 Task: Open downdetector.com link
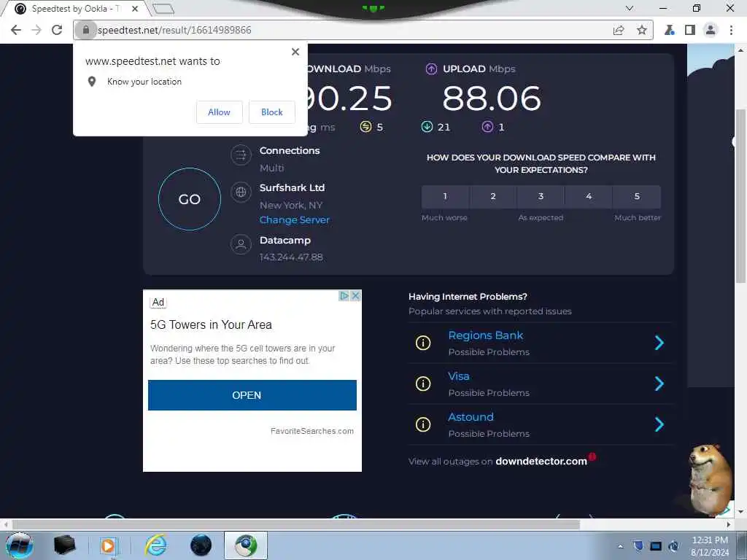(x=541, y=461)
